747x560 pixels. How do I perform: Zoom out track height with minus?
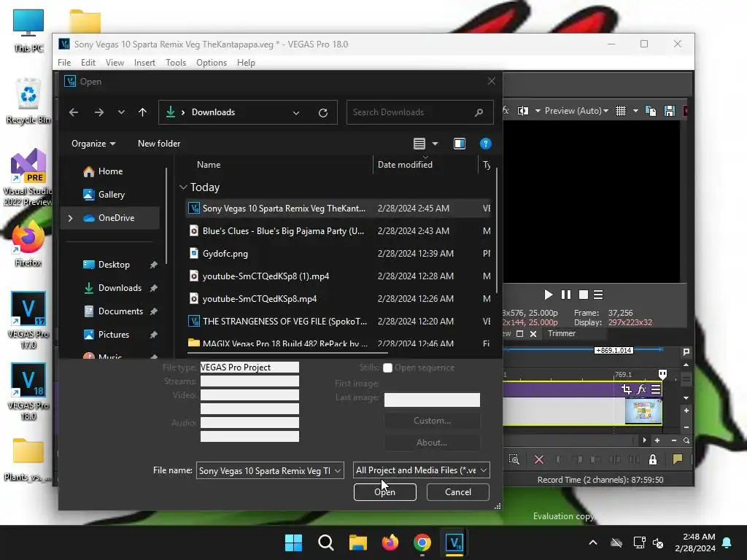686,427
